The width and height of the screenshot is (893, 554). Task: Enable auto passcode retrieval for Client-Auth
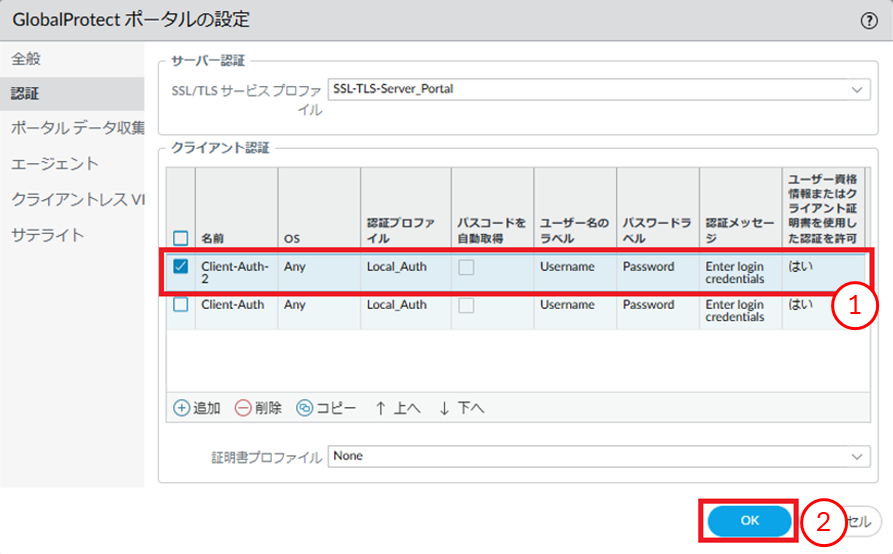[467, 305]
